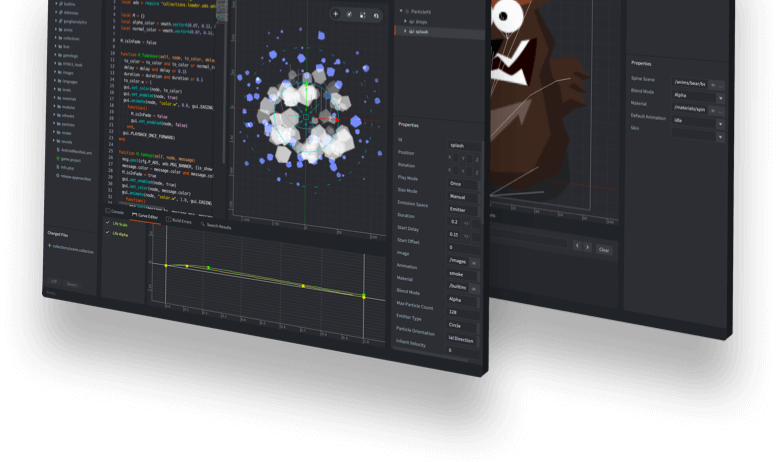Expand the particles folder

click(x=54, y=124)
